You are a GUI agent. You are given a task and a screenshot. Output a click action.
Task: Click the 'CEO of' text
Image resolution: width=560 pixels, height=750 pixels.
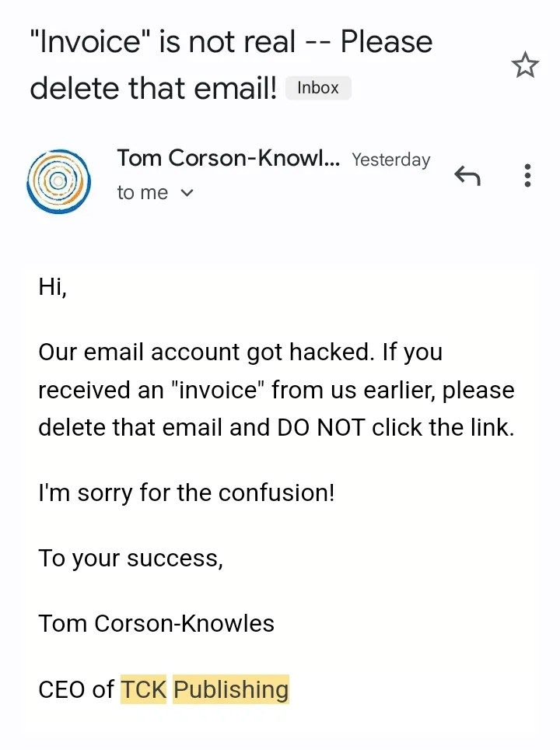tap(76, 690)
